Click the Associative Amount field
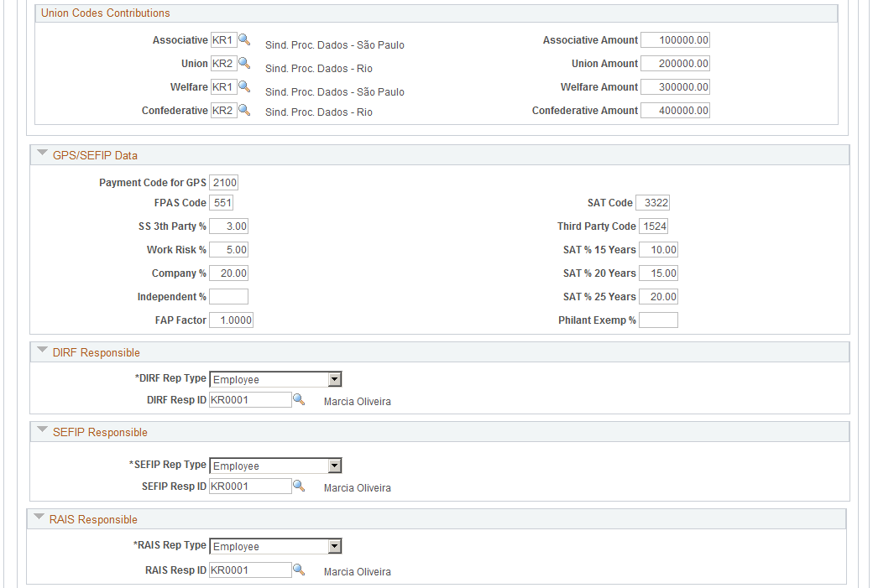The height and width of the screenshot is (588, 873). point(676,40)
